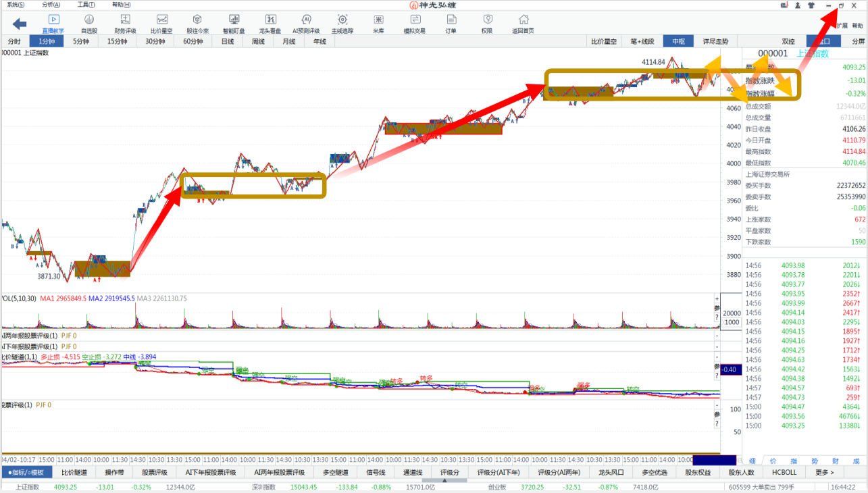Viewport: 868px width, 493px height.
Task: Open the 指标/模板 selector at bottom left
Action: 27,472
